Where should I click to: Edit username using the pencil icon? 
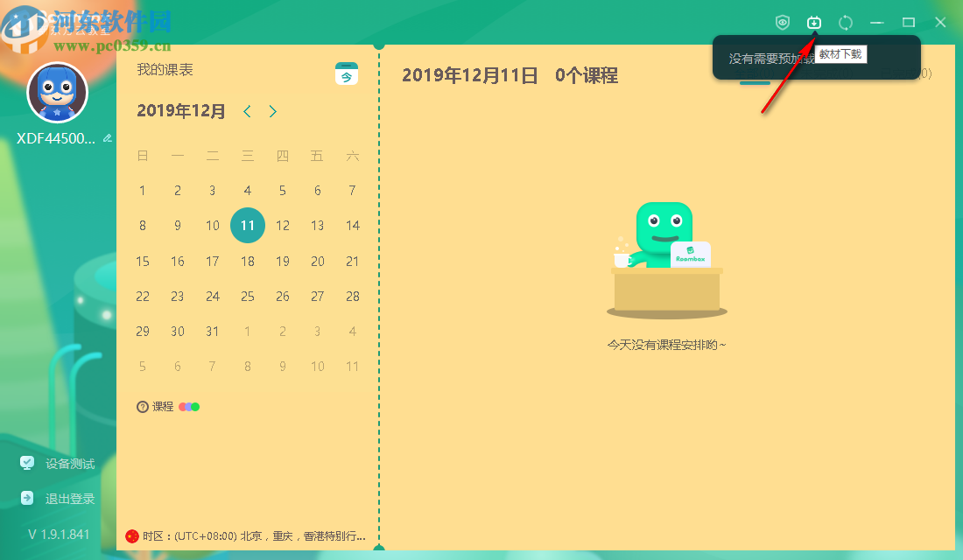tap(107, 137)
